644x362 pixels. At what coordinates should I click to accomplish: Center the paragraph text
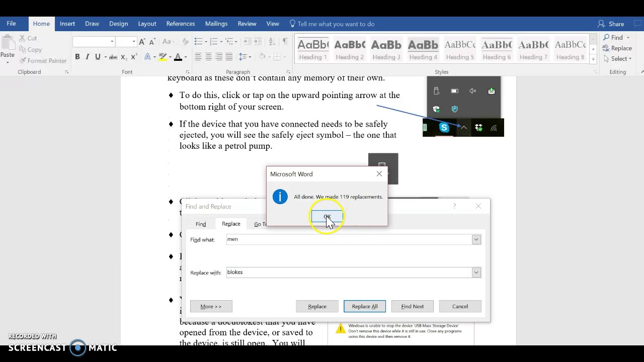pos(208,57)
